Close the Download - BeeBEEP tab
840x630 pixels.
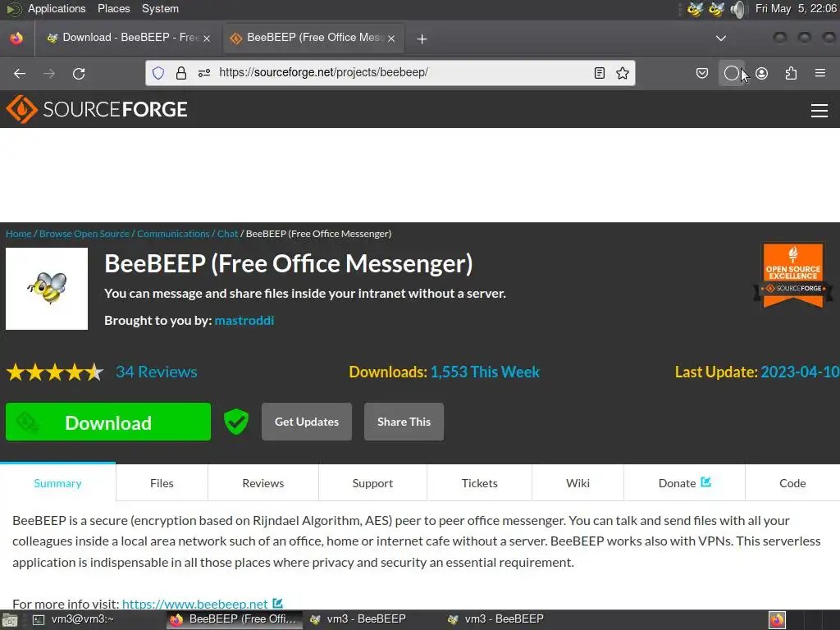pos(206,39)
